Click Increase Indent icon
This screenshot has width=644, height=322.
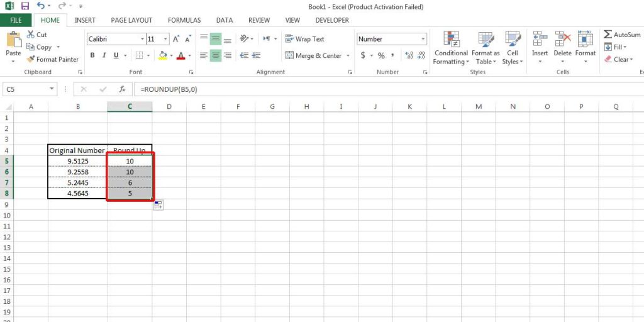point(256,55)
